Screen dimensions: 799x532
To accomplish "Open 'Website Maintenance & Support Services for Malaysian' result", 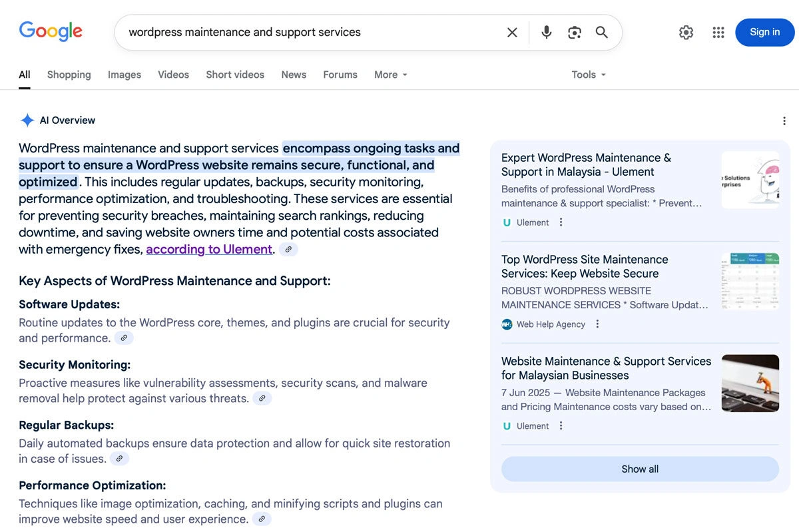I will click(x=607, y=368).
